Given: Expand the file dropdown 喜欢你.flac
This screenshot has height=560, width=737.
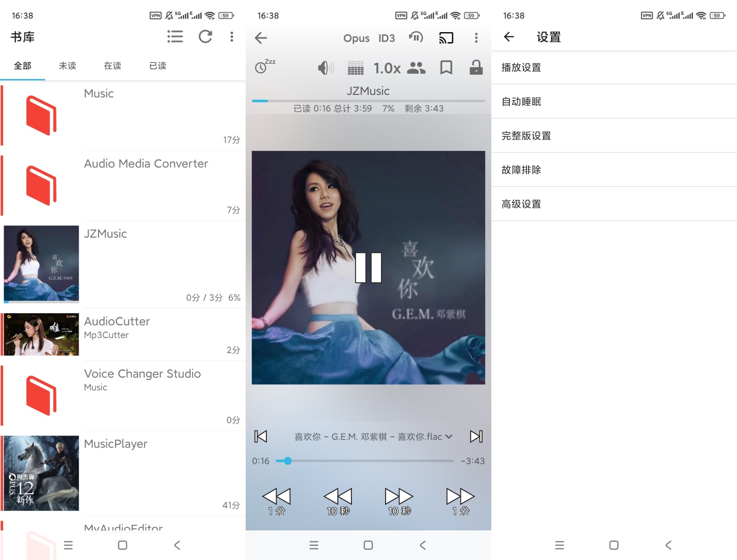Looking at the screenshot, I should coord(373,437).
